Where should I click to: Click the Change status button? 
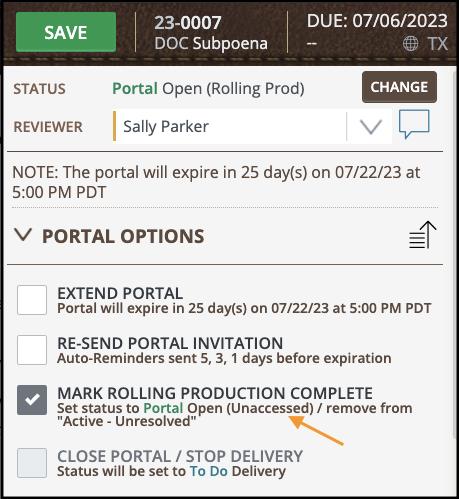click(x=399, y=87)
